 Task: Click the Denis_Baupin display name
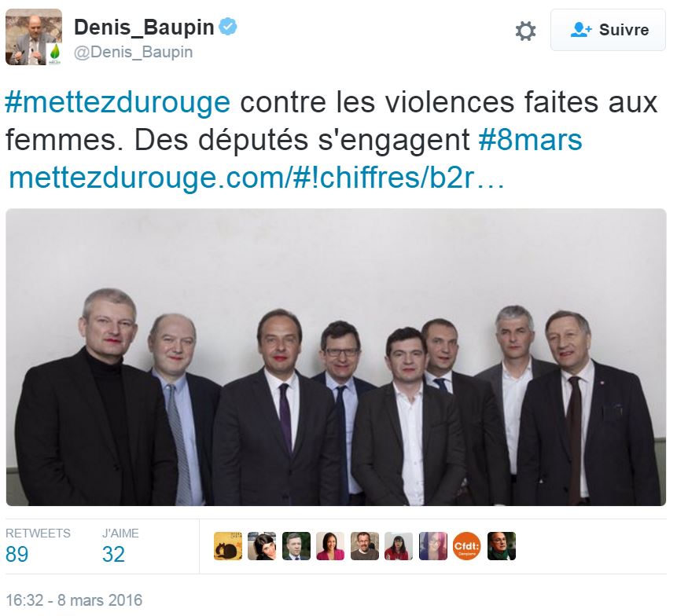[144, 27]
